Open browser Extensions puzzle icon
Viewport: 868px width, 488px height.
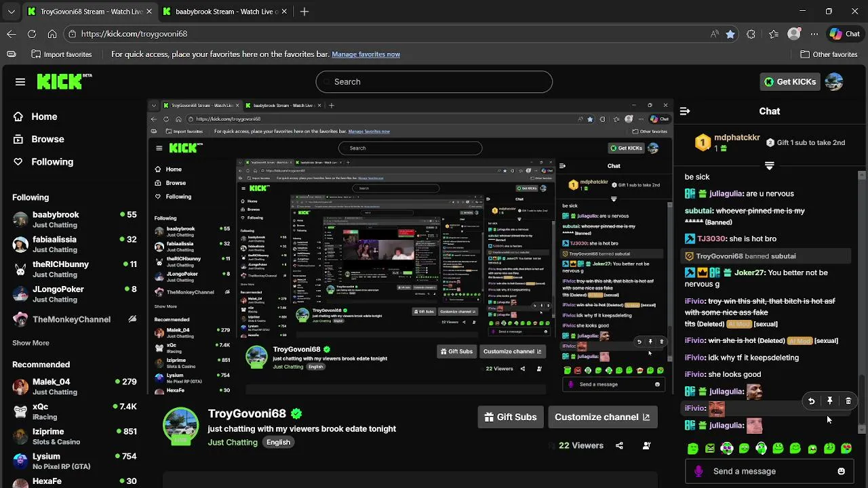(751, 34)
